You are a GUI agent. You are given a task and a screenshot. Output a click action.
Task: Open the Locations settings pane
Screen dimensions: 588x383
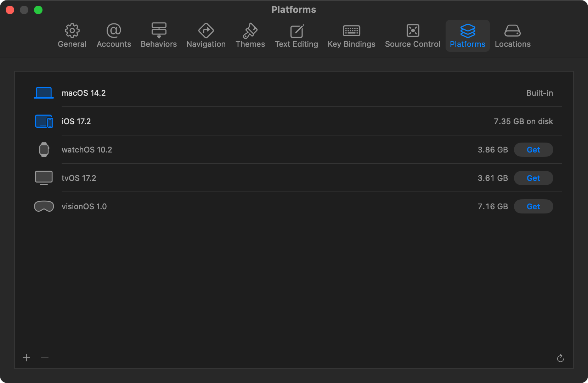tap(513, 35)
